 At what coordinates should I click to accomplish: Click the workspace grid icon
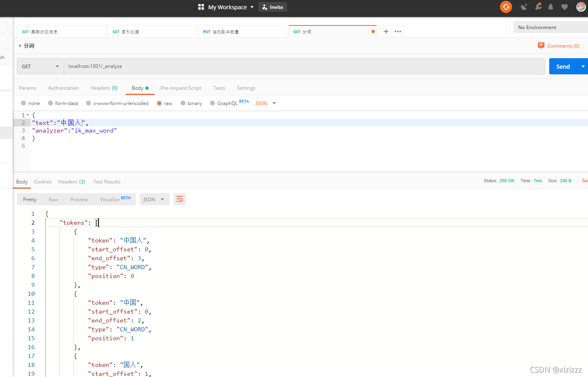[x=201, y=7]
